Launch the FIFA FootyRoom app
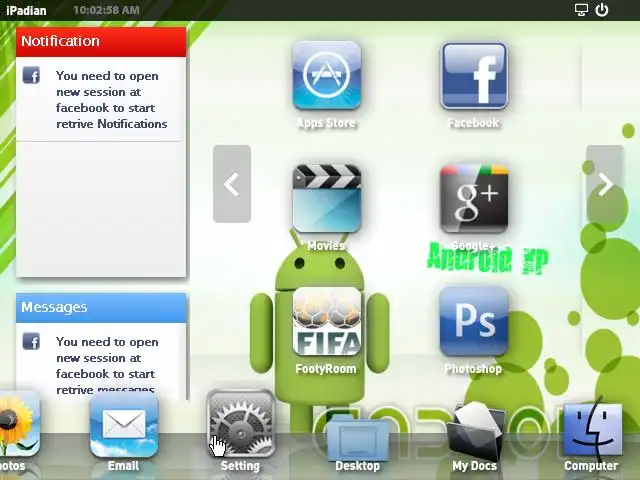 tap(327, 321)
